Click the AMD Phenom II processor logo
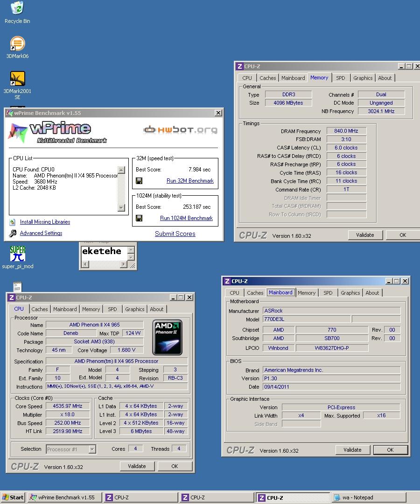The image size is (420, 504). pos(167,337)
